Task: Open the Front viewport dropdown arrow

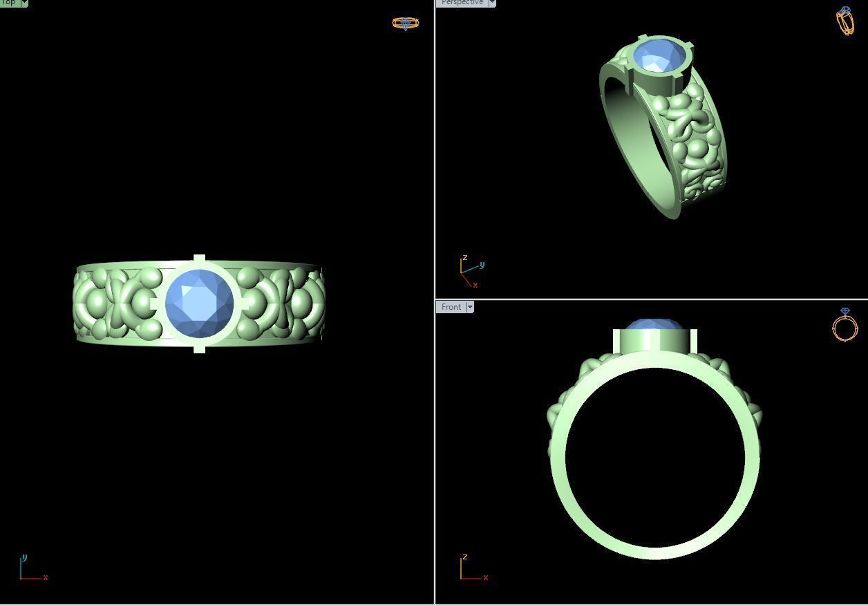Action: 470,307
